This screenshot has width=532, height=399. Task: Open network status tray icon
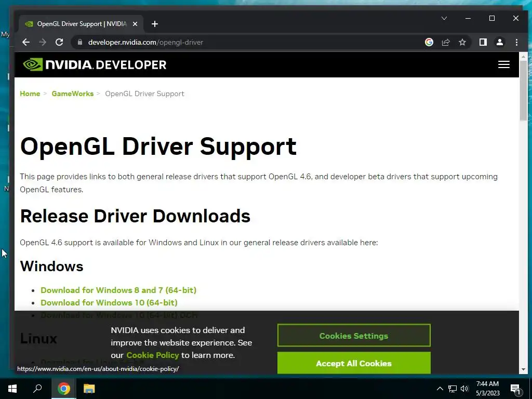point(453,389)
